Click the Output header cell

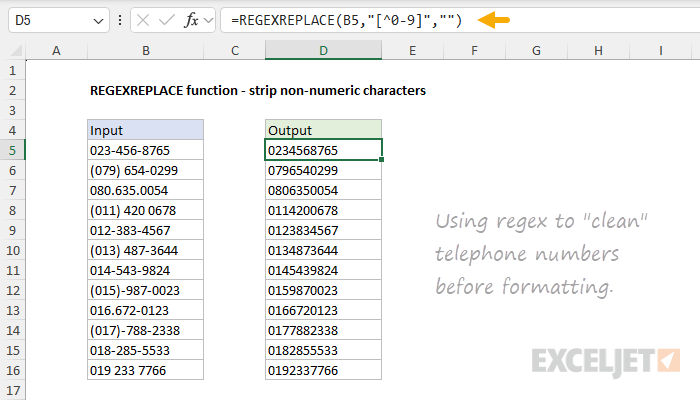tap(324, 130)
